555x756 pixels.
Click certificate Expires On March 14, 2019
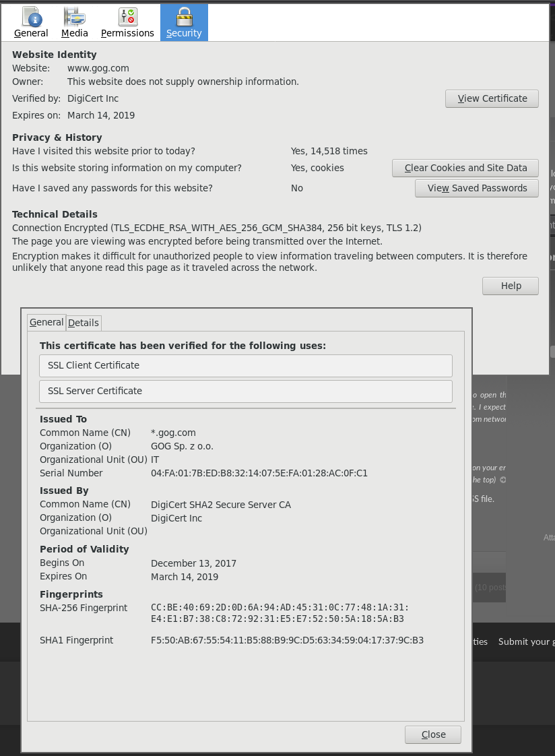click(185, 577)
